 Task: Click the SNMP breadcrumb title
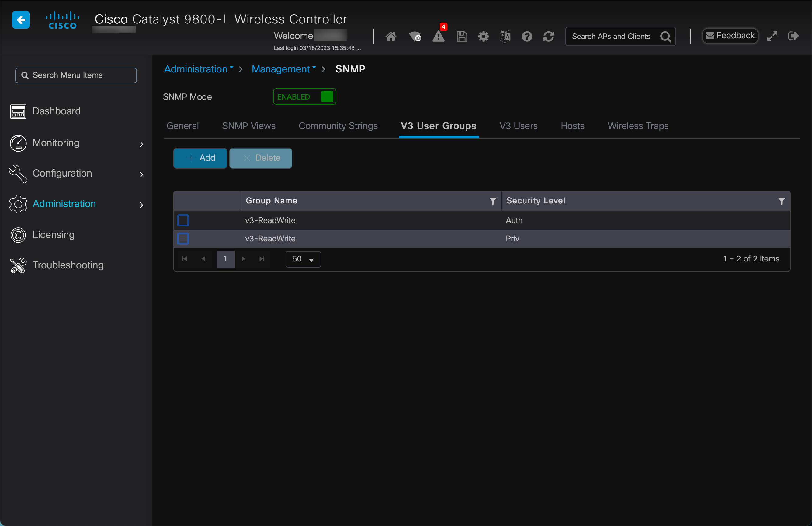point(350,69)
